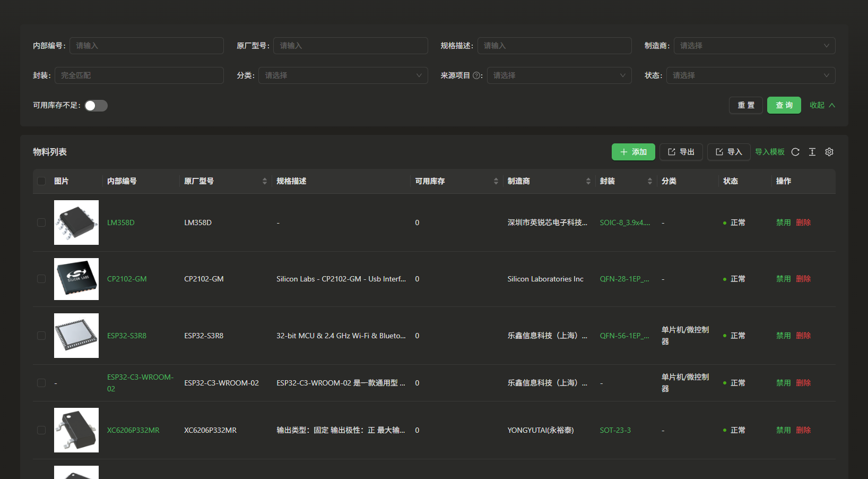The image size is (868, 479).
Task: Open column settings gear icon
Action: coord(829,152)
